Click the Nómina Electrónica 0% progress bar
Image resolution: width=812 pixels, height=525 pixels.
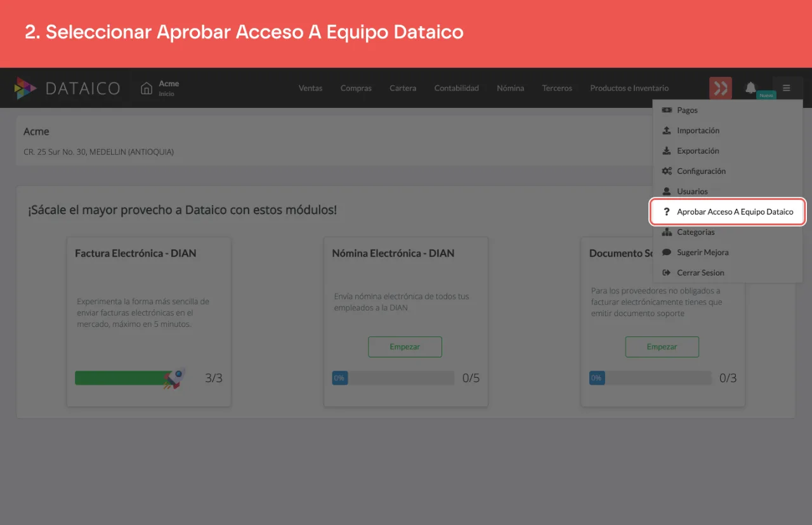click(x=393, y=378)
